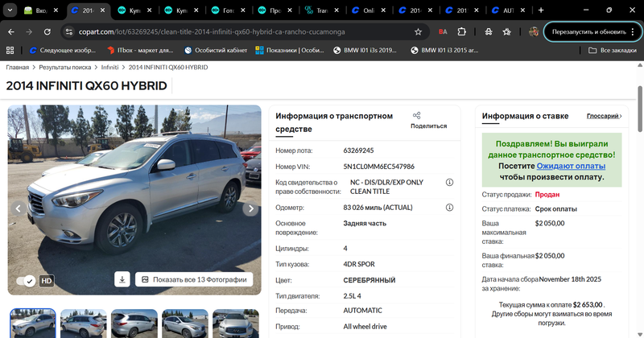Select the fourth photo thumbnail

click(185, 324)
